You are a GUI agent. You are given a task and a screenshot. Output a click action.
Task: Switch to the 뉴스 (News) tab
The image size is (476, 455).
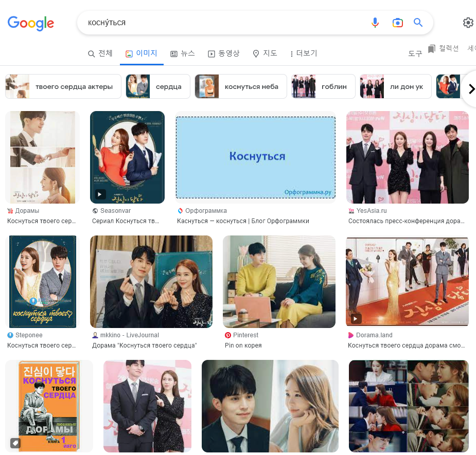(x=183, y=53)
